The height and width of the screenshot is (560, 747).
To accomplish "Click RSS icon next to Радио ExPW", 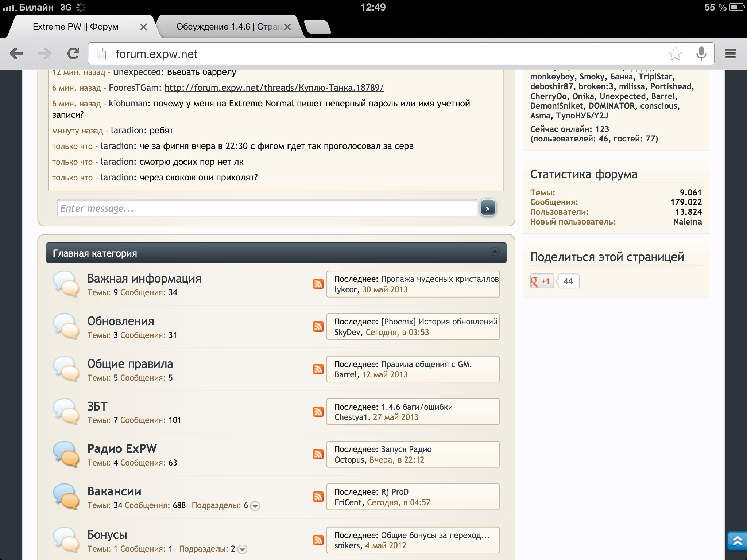I will [x=318, y=454].
